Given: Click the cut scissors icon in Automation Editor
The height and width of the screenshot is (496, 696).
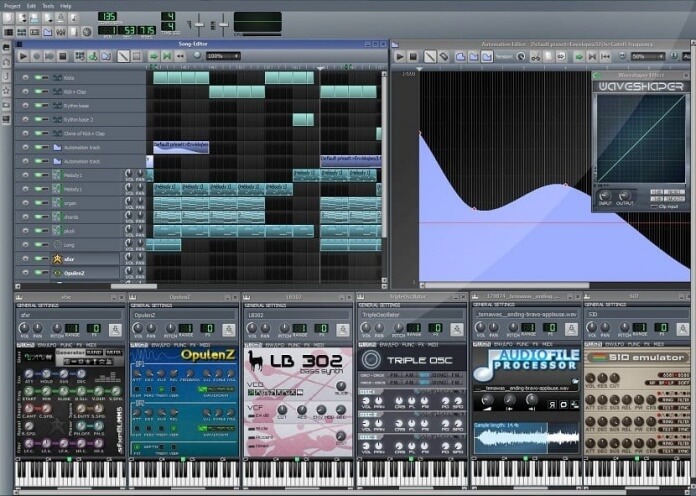Looking at the screenshot, I should click(x=536, y=56).
